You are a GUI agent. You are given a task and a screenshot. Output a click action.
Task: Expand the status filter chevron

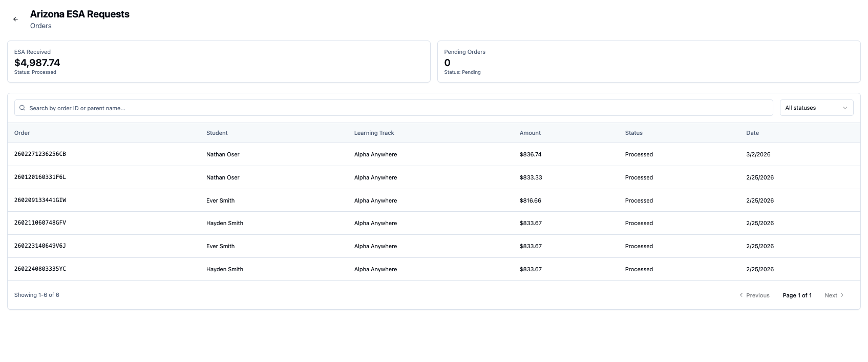(x=844, y=108)
